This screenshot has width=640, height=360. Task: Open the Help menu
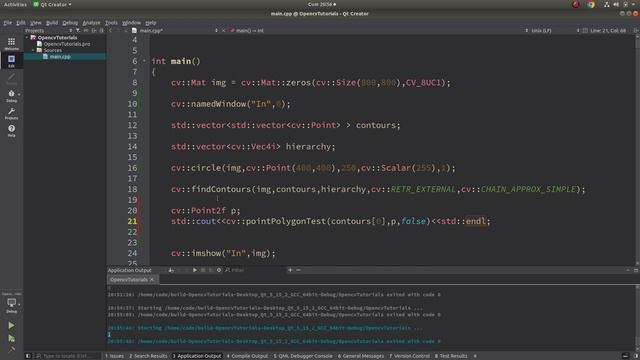coord(151,23)
